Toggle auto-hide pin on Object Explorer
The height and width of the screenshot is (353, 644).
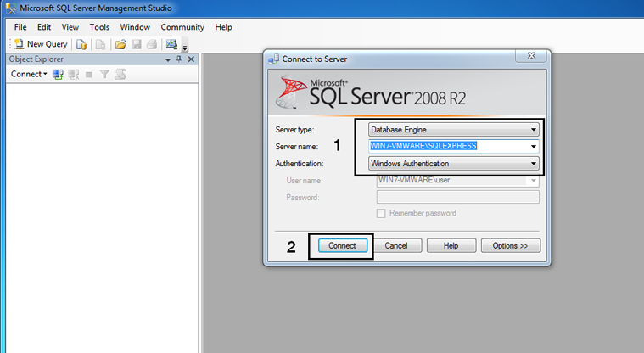[x=179, y=59]
